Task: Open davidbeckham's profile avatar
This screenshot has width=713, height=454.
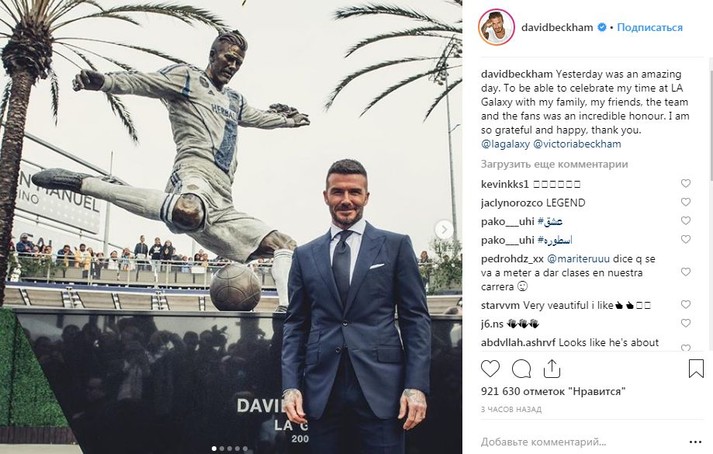Action: tap(497, 27)
